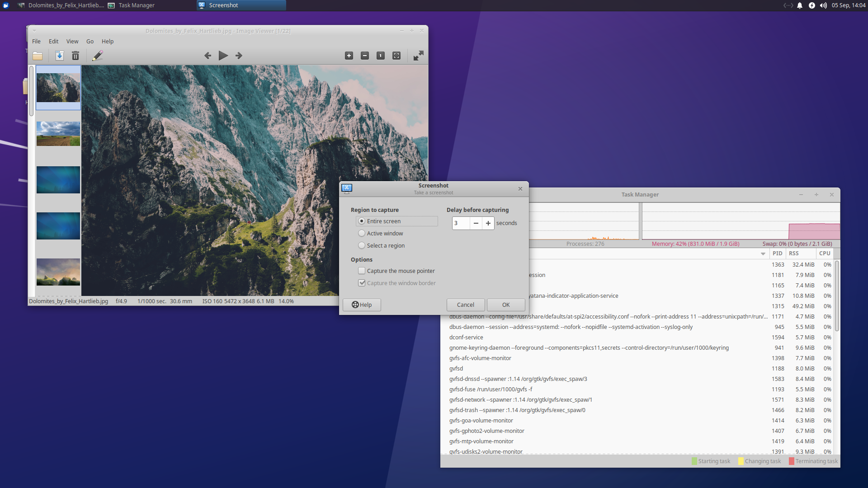Image resolution: width=868 pixels, height=488 pixels.
Task: Open Screenshot Help
Action: 361,305
